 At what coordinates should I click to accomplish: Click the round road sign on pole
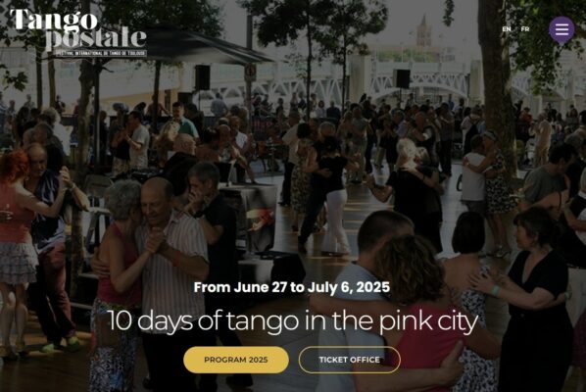[250, 71]
